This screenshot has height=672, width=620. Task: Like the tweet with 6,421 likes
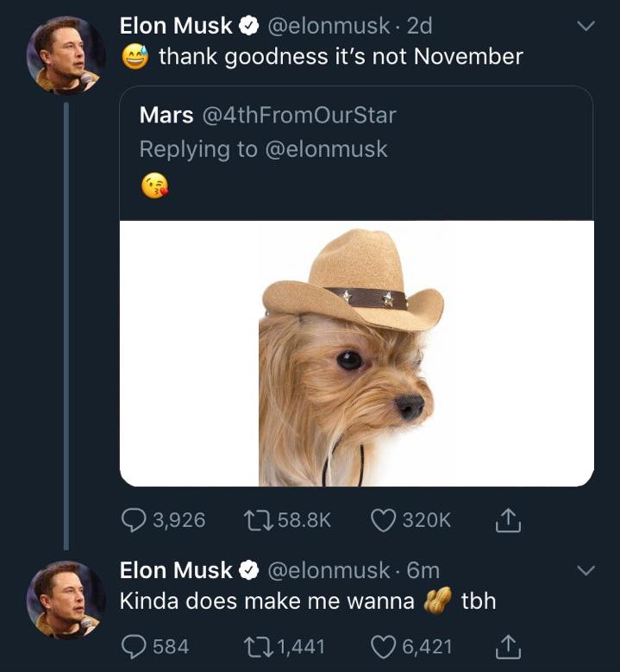tap(384, 645)
